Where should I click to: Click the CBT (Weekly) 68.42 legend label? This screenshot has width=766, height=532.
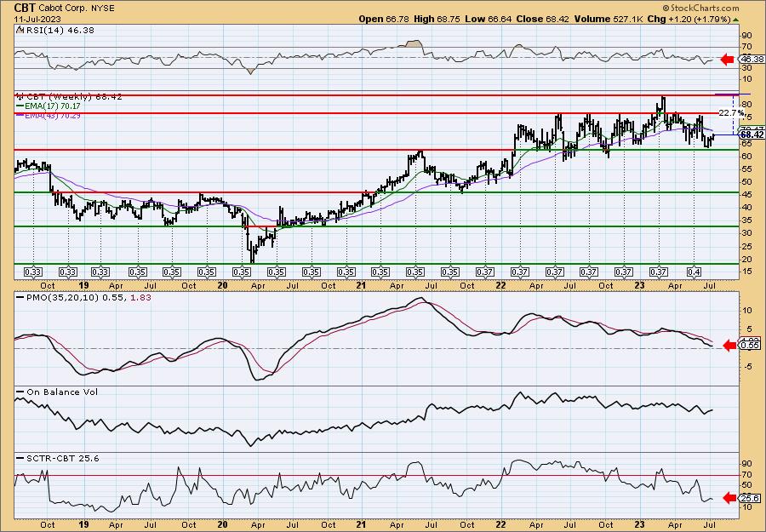(x=74, y=97)
